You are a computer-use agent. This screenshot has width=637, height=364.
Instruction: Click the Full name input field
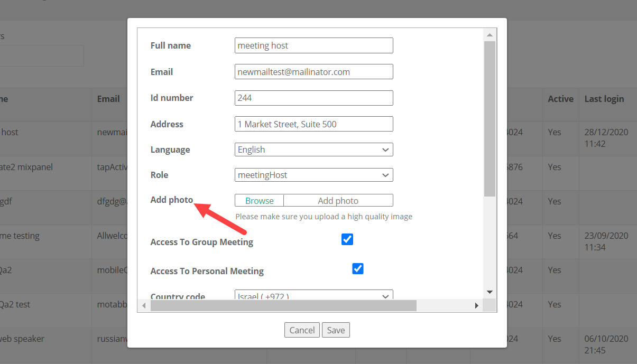313,45
